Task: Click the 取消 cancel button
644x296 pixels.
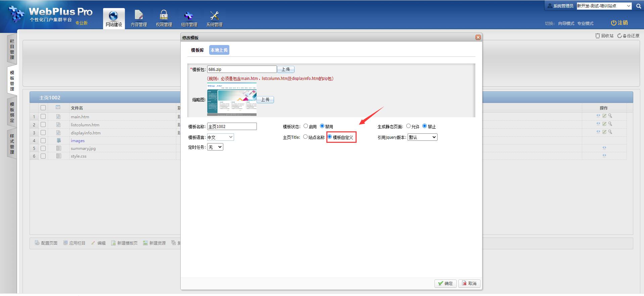Action: (469, 283)
